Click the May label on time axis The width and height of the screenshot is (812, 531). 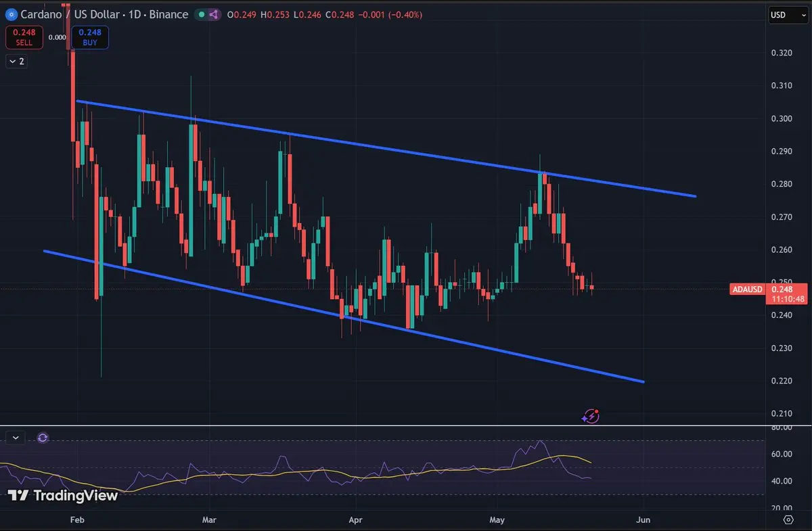497,520
